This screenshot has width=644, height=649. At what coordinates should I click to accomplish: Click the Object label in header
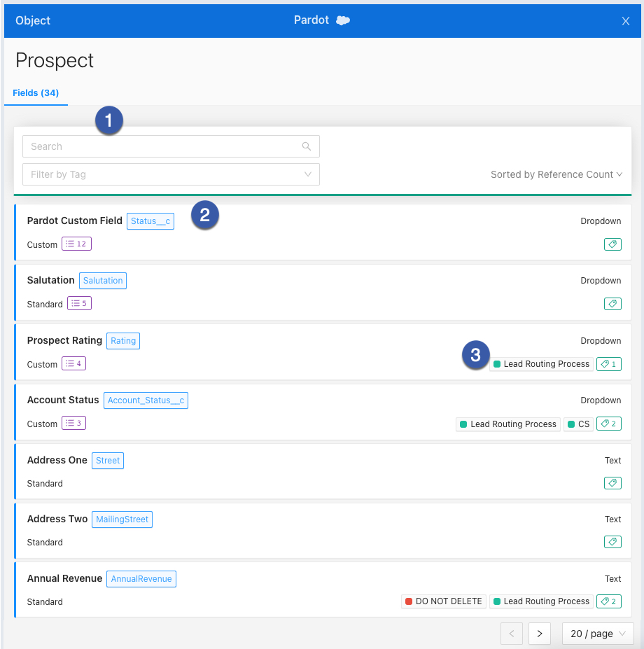click(33, 20)
